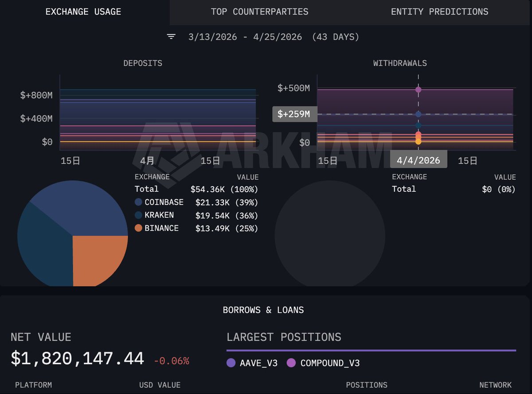Select the Binance color dot in legend

click(138, 228)
